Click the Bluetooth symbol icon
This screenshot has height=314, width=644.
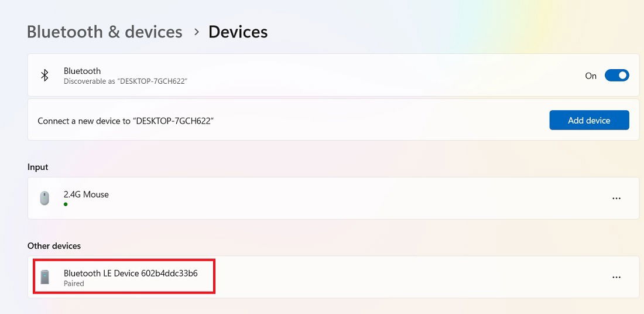44,75
